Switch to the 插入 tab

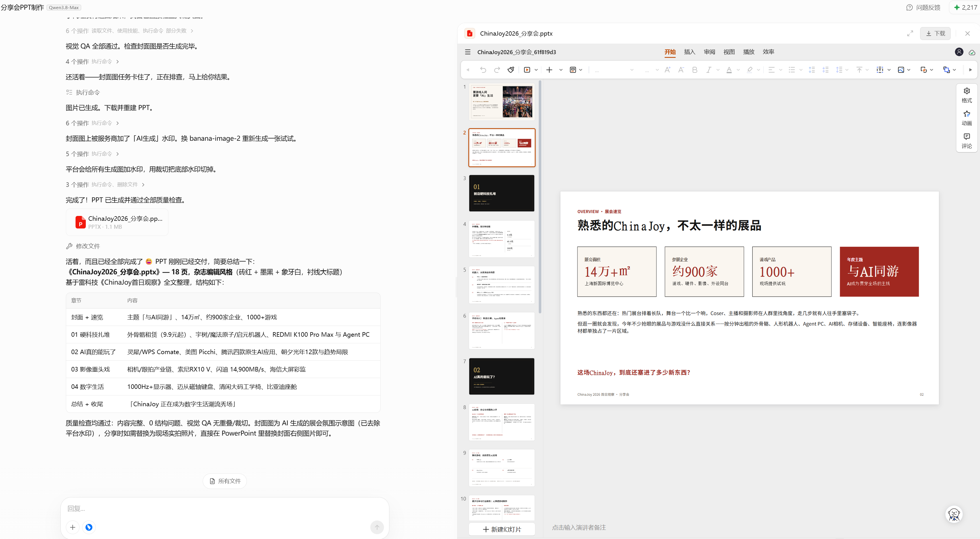689,52
